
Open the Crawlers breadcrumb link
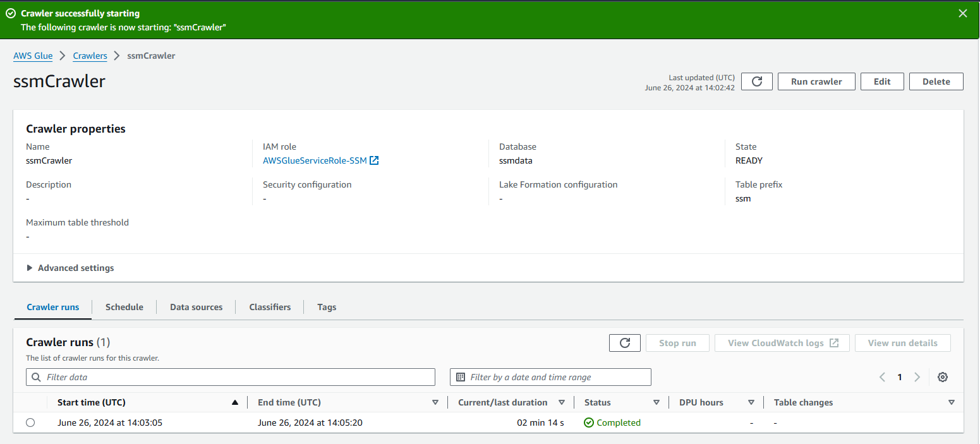coord(90,56)
